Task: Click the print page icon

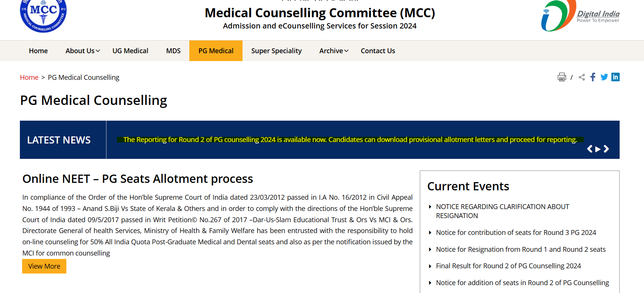Action: point(562,77)
